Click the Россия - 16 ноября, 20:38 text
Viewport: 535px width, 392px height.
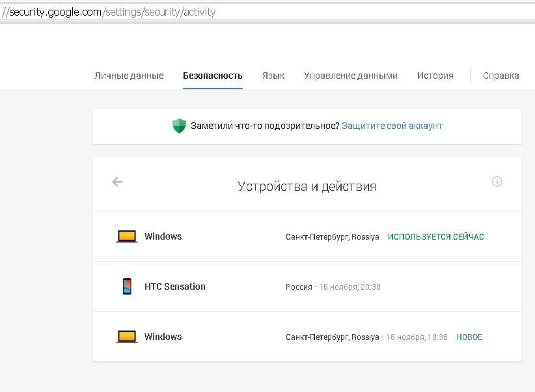point(333,287)
